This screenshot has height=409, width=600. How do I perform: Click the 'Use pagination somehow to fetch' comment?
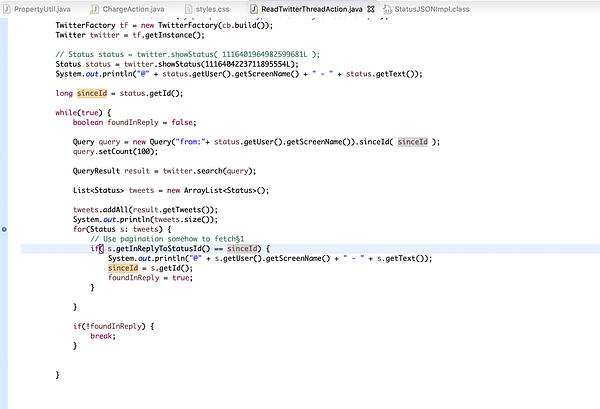[167, 239]
